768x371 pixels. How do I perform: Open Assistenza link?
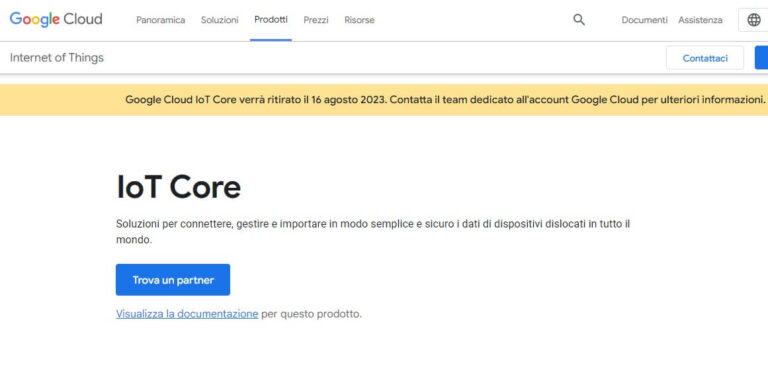tap(700, 20)
